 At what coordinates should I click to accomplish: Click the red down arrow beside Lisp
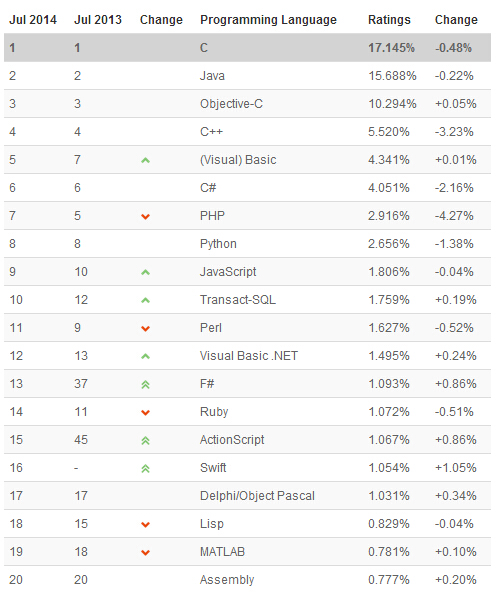coord(145,525)
